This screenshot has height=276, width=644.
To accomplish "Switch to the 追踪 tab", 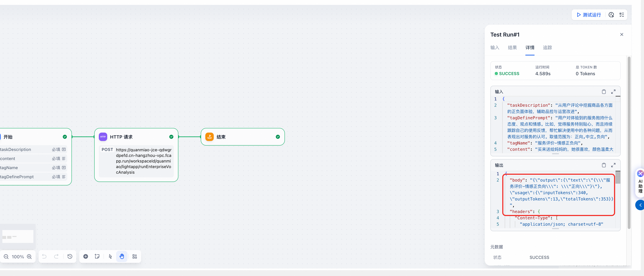I will pos(547,47).
